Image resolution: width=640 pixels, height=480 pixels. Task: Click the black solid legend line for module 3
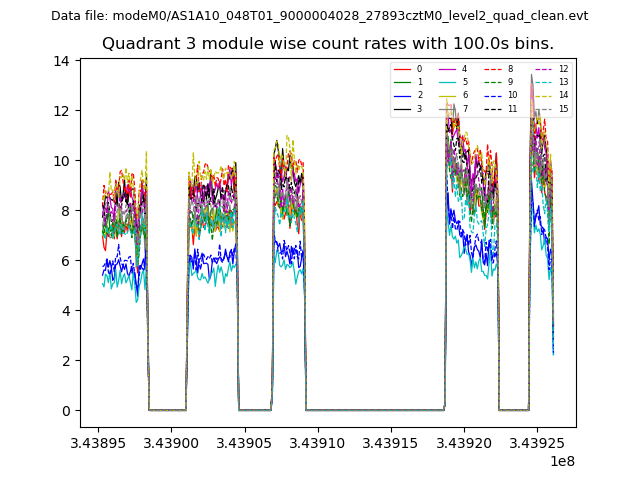[401, 108]
